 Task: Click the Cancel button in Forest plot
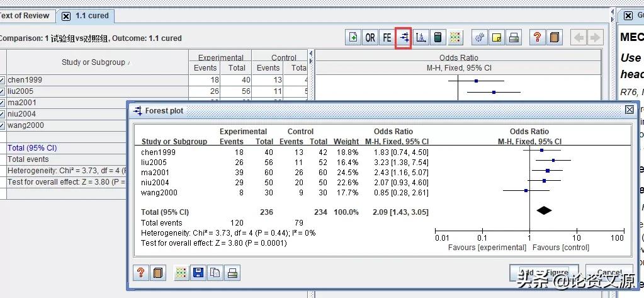tap(609, 272)
